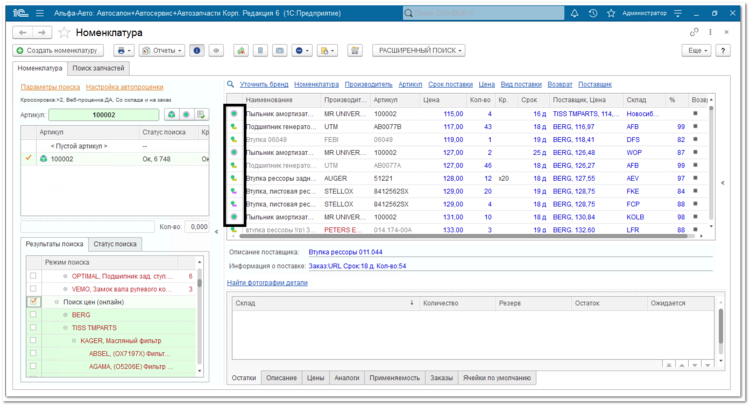
Task: Expand the BERG tree node
Action: click(x=66, y=315)
